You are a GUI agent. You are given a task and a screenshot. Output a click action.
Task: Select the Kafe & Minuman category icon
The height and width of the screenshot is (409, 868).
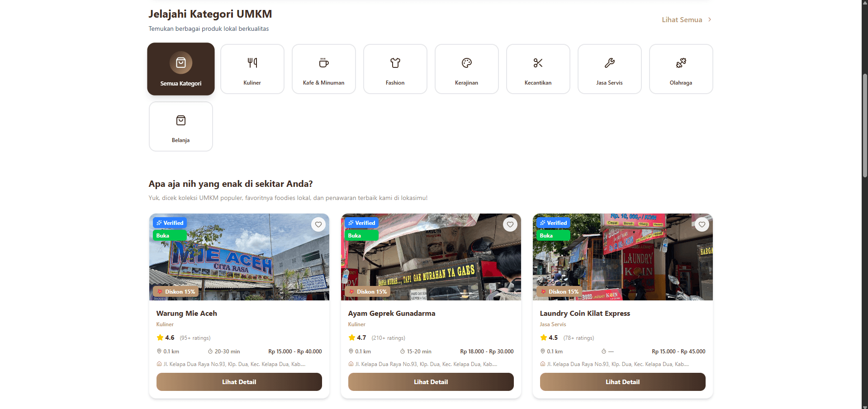click(x=323, y=63)
